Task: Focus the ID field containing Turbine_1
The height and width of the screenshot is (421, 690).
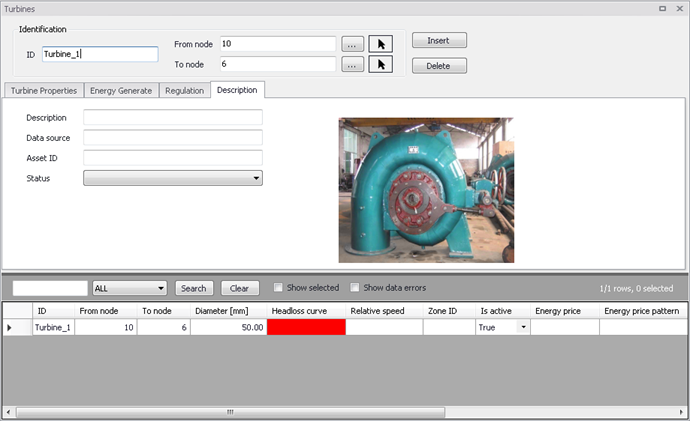Action: coord(100,54)
